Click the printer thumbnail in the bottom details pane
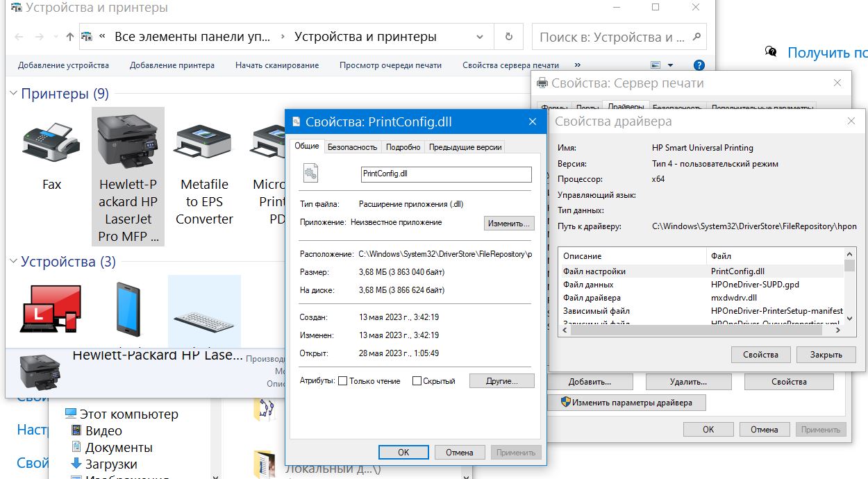 (x=40, y=371)
